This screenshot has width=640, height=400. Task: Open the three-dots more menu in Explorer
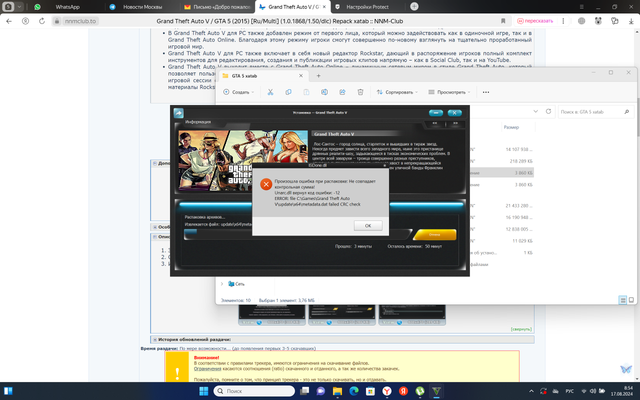tap(486, 92)
